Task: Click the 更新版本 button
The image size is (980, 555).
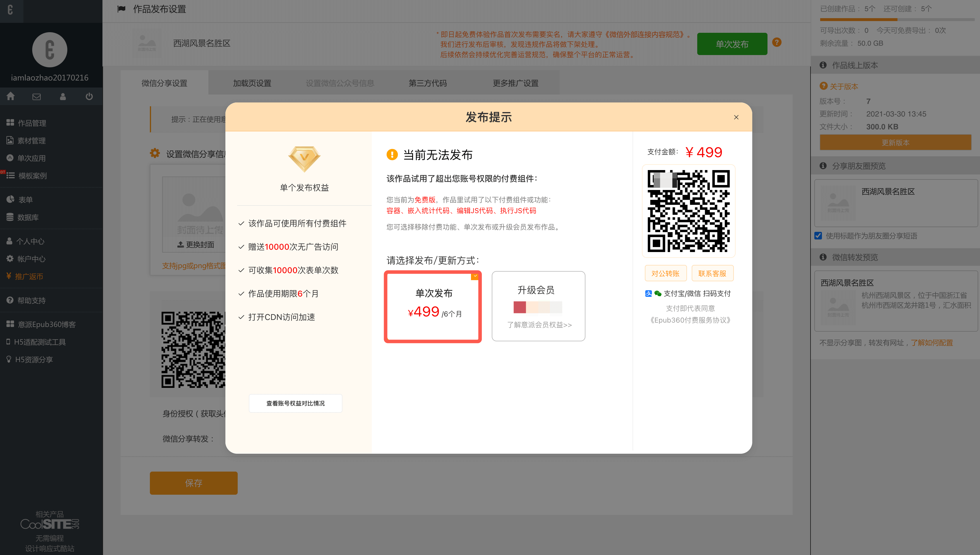Action: [895, 142]
